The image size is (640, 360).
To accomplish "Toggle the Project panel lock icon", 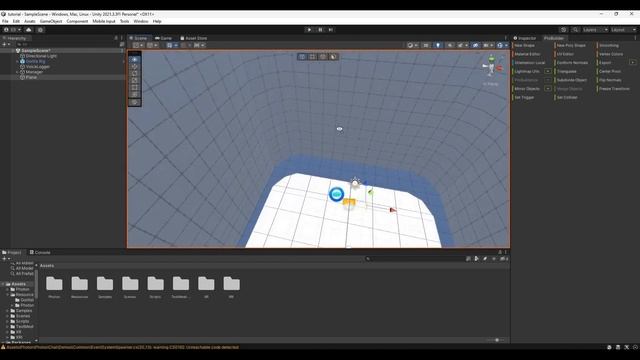I will click(x=500, y=252).
